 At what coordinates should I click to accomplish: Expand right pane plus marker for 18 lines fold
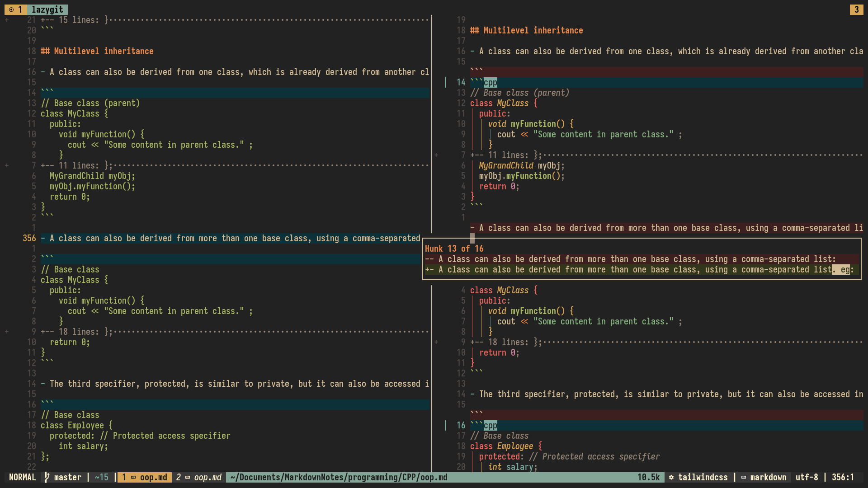click(x=436, y=342)
